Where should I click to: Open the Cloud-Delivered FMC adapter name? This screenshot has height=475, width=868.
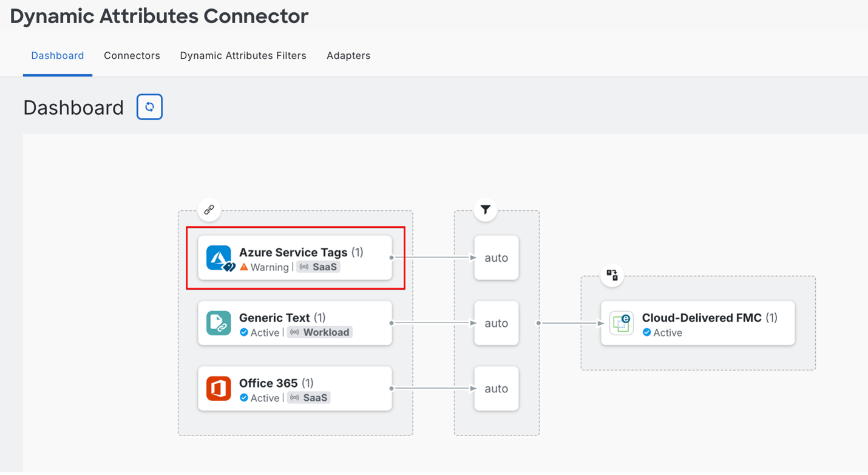click(x=702, y=318)
